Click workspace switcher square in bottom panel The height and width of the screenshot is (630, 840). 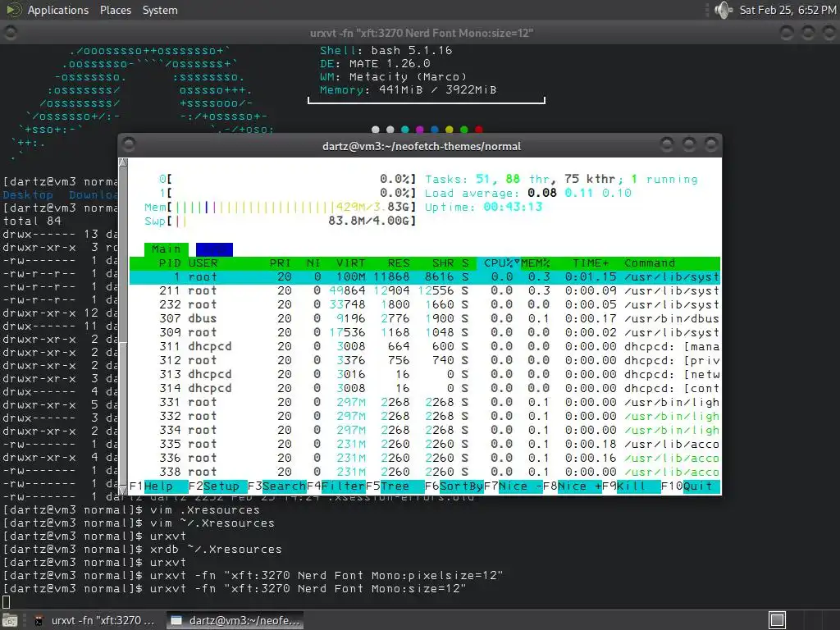(x=777, y=620)
